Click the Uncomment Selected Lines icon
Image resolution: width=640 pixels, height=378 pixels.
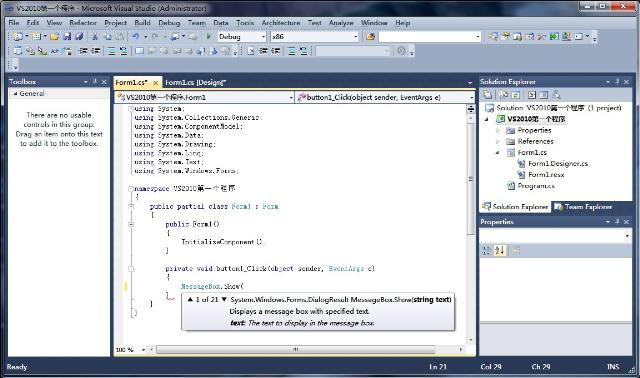click(123, 51)
